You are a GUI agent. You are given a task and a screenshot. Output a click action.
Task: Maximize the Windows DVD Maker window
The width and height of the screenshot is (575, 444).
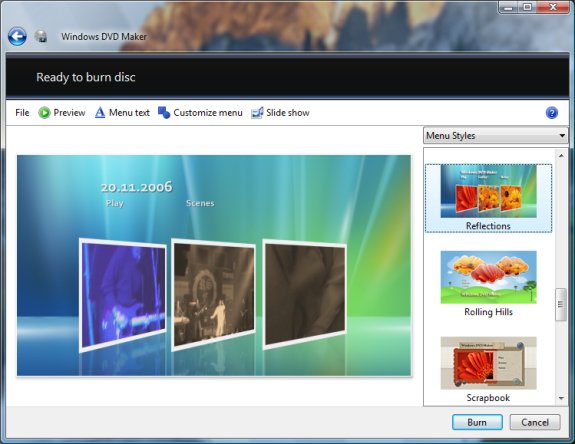click(527, 7)
